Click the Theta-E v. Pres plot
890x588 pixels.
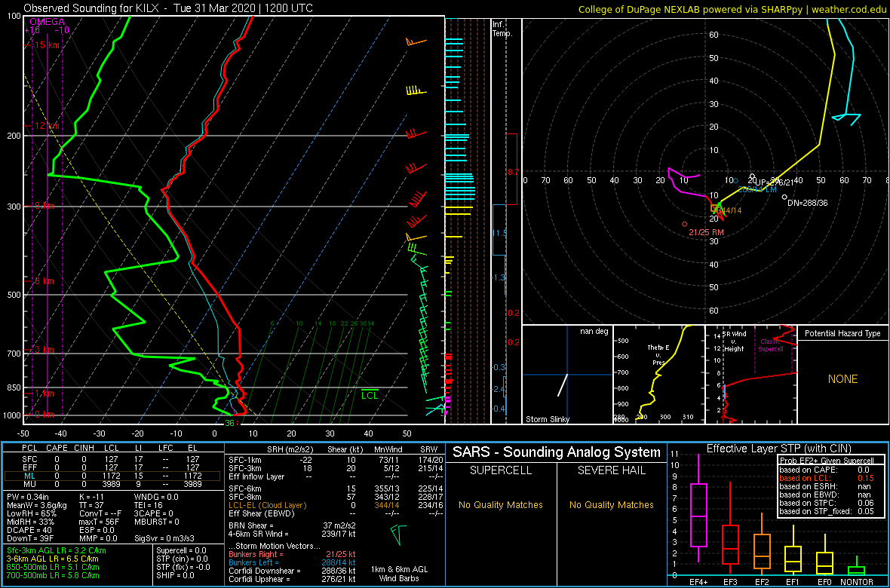pyautogui.click(x=658, y=375)
